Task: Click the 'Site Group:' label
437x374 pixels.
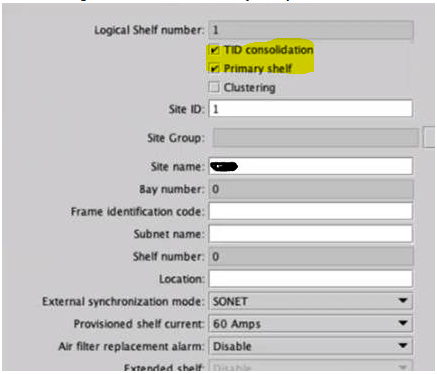Action: point(176,138)
